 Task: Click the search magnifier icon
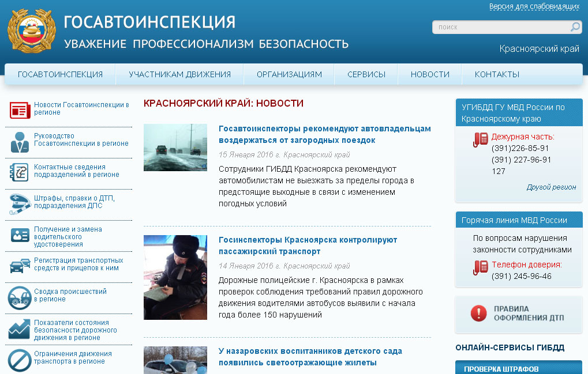point(575,27)
